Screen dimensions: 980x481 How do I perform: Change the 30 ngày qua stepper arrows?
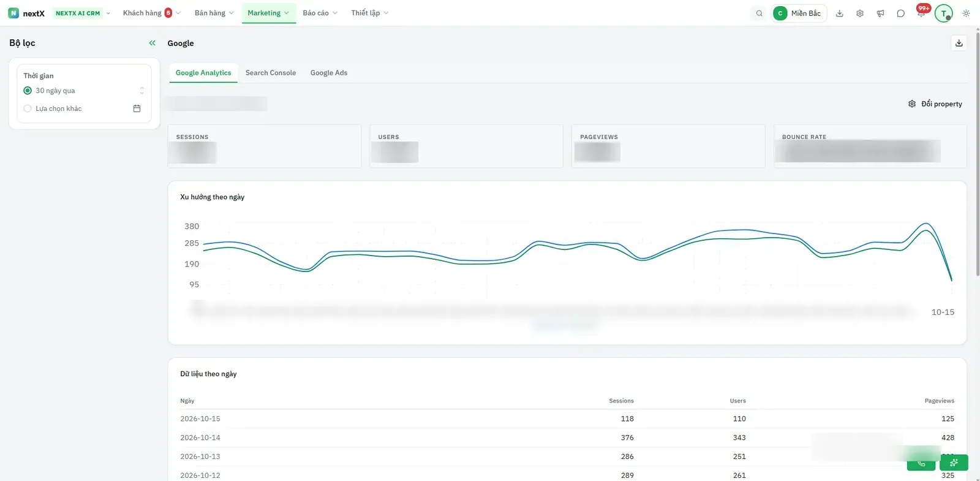pos(142,91)
